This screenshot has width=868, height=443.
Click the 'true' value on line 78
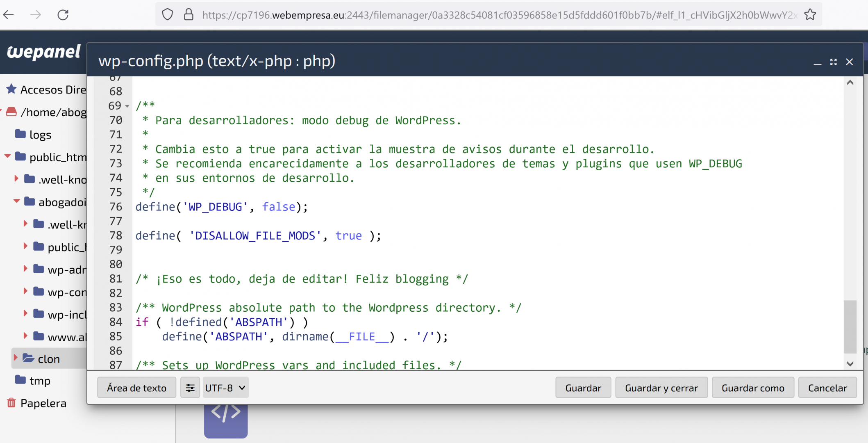pyautogui.click(x=349, y=235)
